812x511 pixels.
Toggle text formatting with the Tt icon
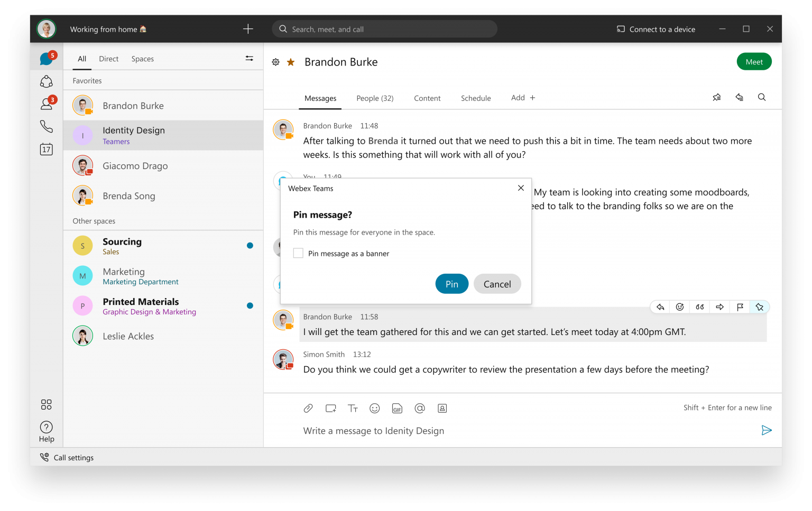coord(353,408)
